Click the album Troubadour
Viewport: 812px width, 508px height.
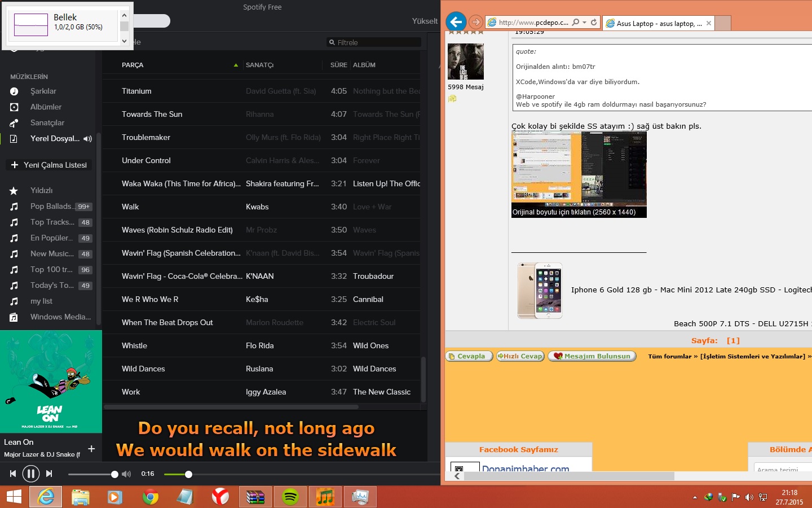click(373, 276)
